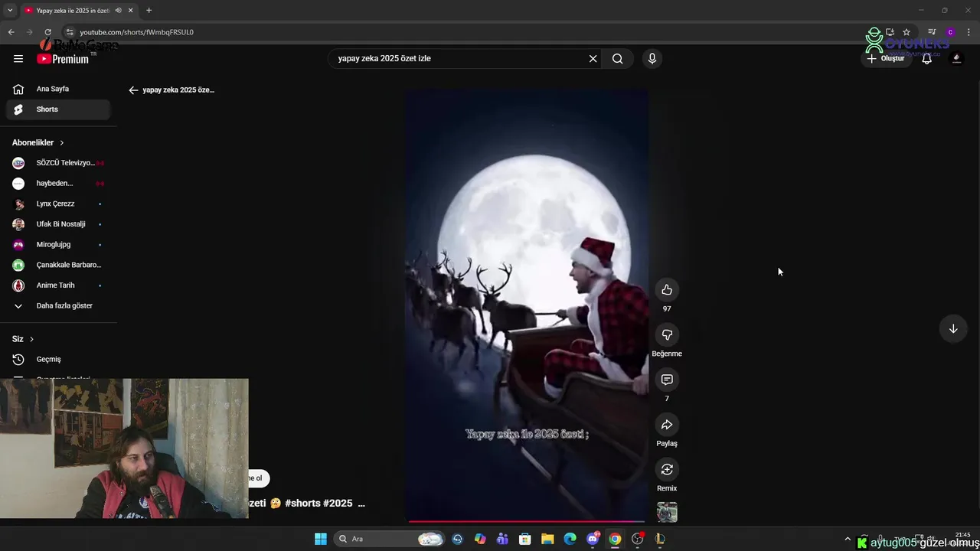Like this Short with thumbs up

click(667, 290)
